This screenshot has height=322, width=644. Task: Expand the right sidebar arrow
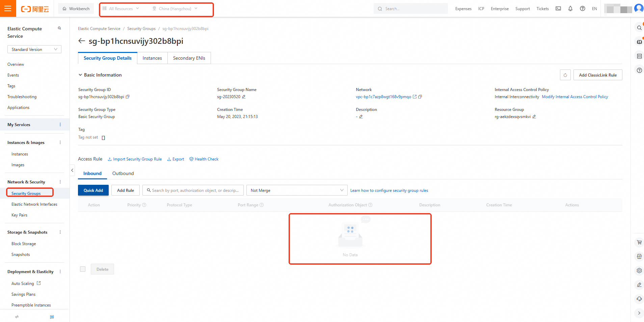point(639,313)
